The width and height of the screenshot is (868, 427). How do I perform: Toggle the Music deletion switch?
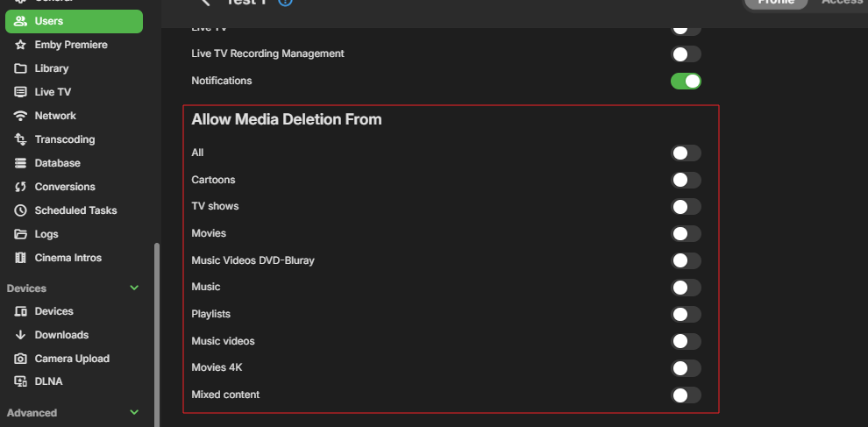coord(686,288)
